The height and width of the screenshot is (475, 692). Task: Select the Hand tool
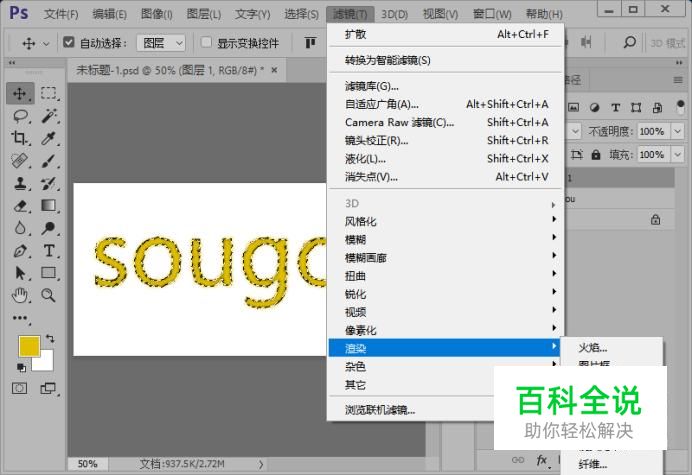coord(19,295)
